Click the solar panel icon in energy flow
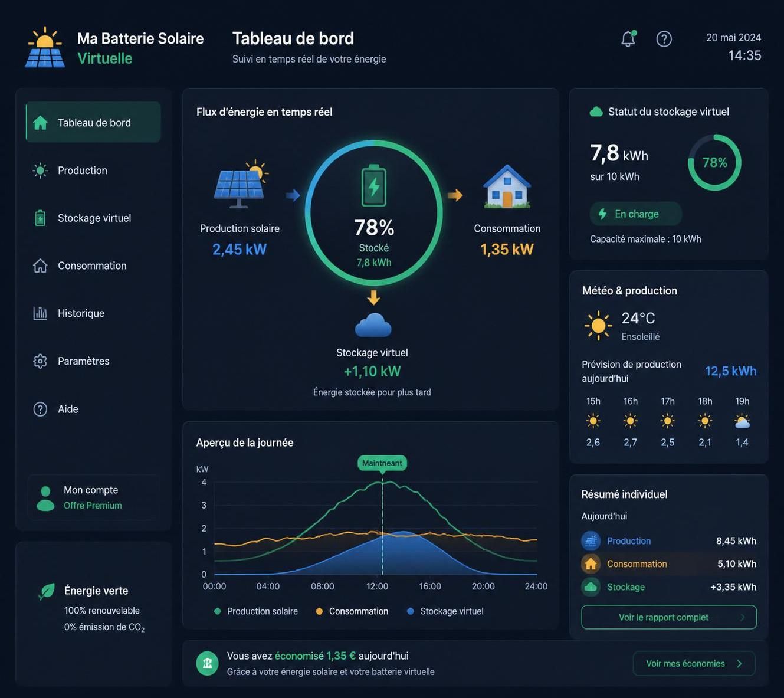 [x=241, y=184]
